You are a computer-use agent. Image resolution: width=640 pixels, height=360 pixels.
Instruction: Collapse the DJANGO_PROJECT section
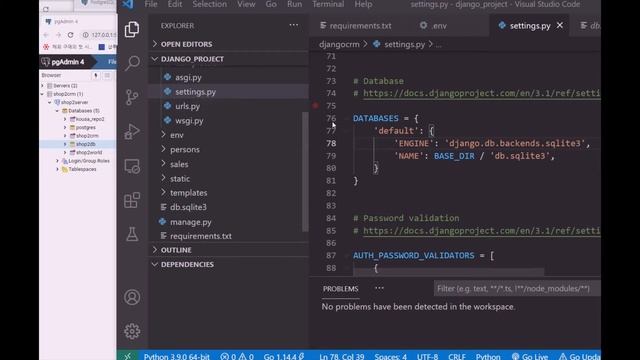(x=192, y=59)
